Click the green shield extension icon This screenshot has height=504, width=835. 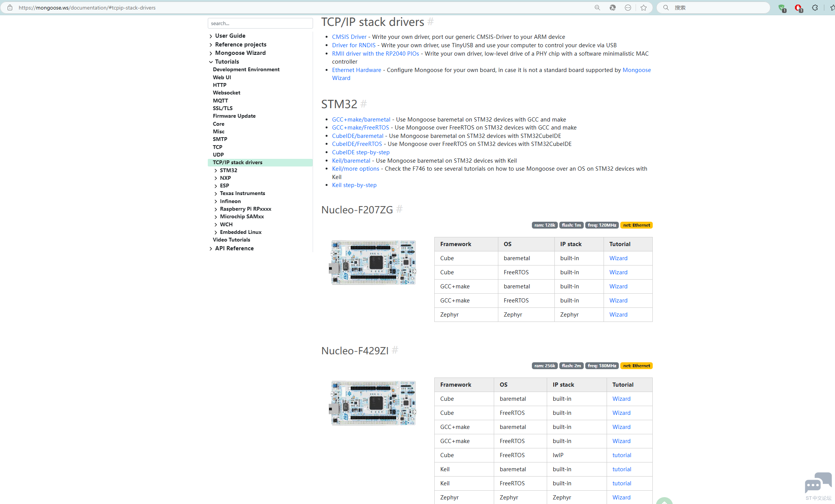(782, 8)
